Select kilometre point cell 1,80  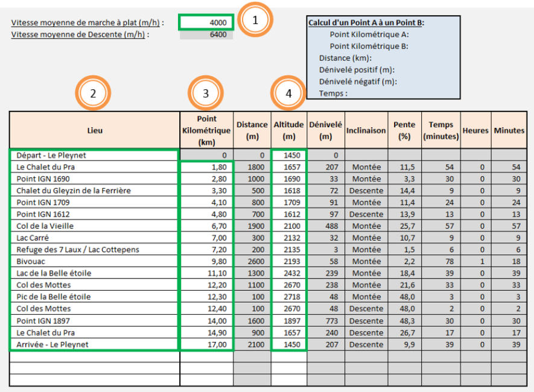click(x=206, y=167)
